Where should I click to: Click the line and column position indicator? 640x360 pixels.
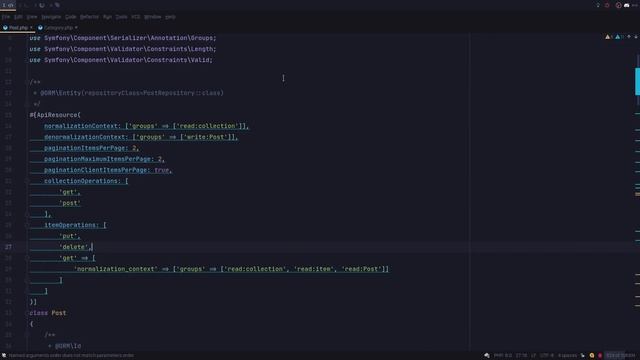pos(521,356)
